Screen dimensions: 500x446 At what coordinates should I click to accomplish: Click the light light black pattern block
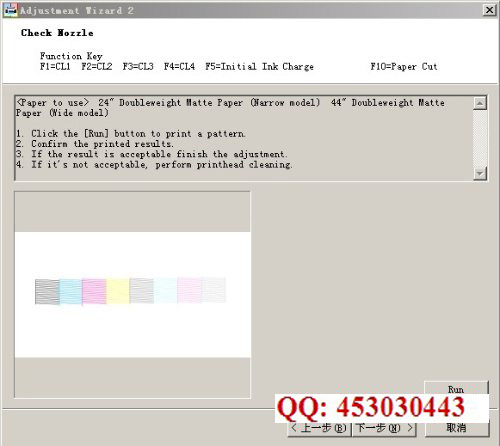pos(214,290)
